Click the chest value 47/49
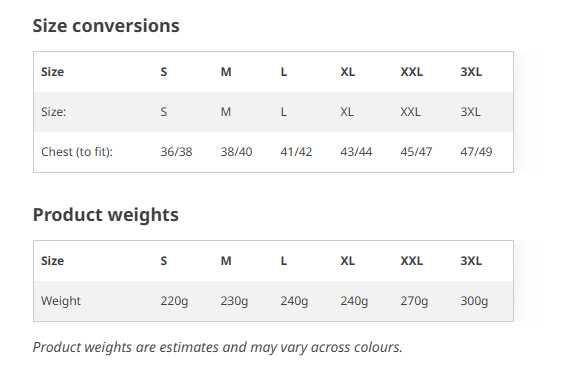Image resolution: width=562 pixels, height=367 pixels. coord(476,152)
